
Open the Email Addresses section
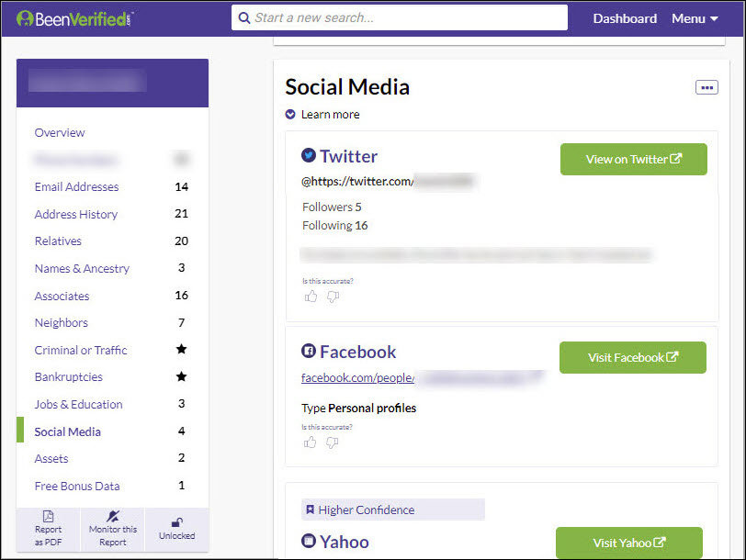point(76,187)
